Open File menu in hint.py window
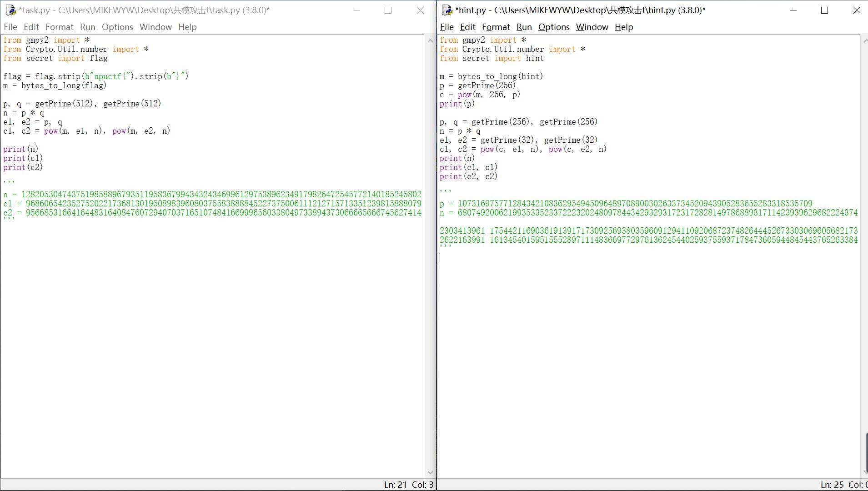This screenshot has height=491, width=868. pos(447,27)
